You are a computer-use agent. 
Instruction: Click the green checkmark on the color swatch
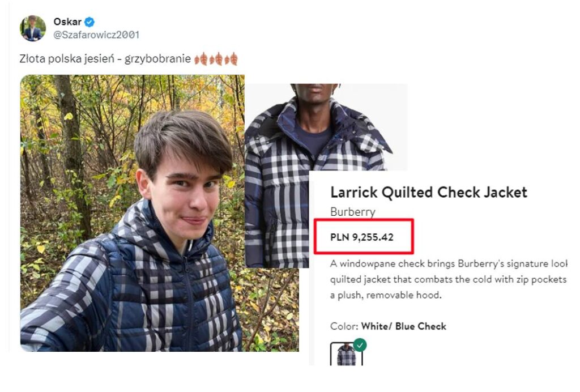360,344
